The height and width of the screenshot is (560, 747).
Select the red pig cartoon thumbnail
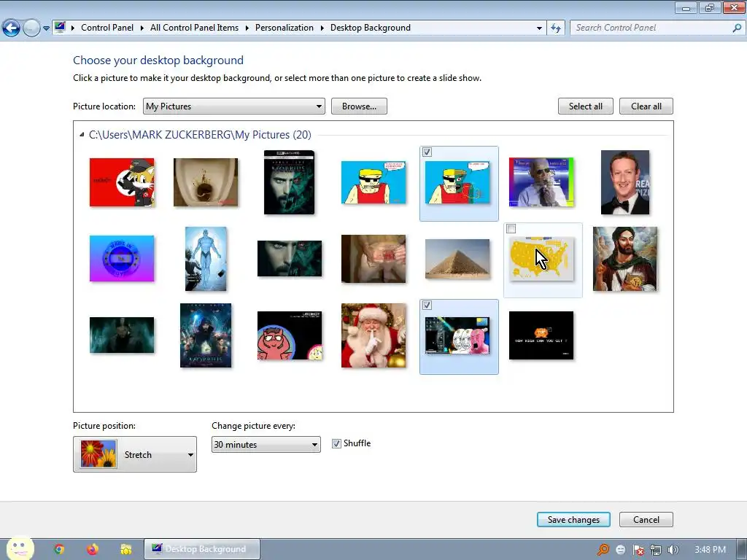click(x=290, y=335)
